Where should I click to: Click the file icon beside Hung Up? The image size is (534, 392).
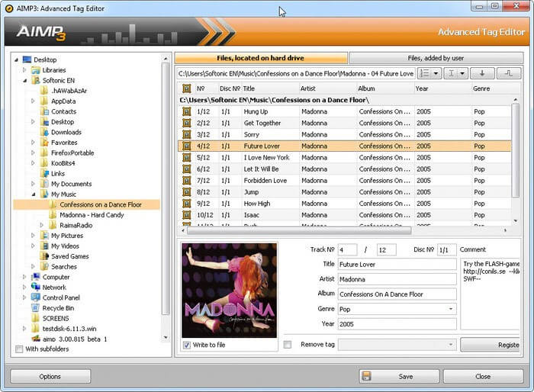[187, 111]
